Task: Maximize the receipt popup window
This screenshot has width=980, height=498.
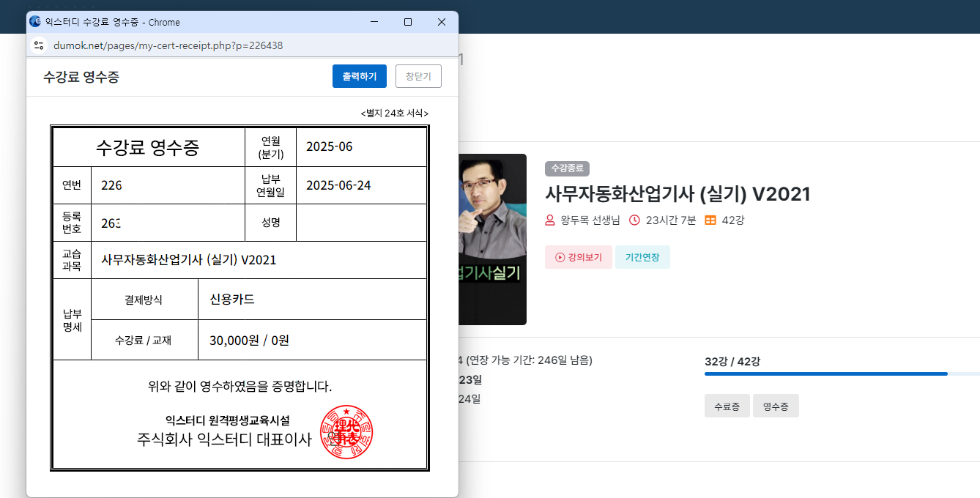Action: 408,22
